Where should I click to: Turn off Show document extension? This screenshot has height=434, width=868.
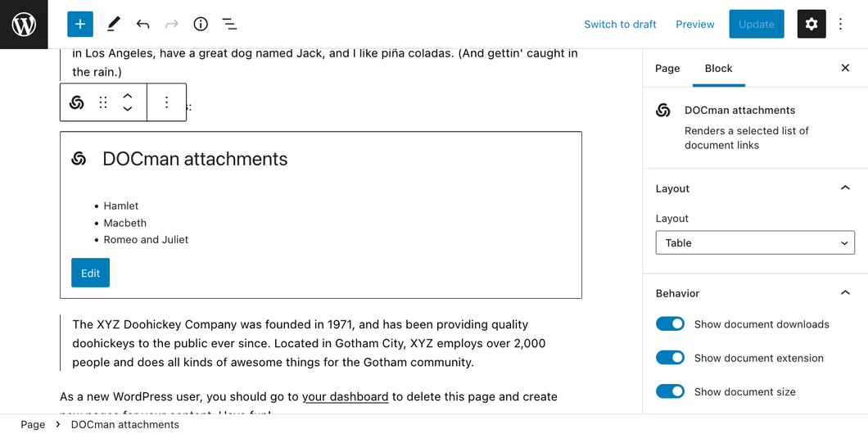point(670,358)
